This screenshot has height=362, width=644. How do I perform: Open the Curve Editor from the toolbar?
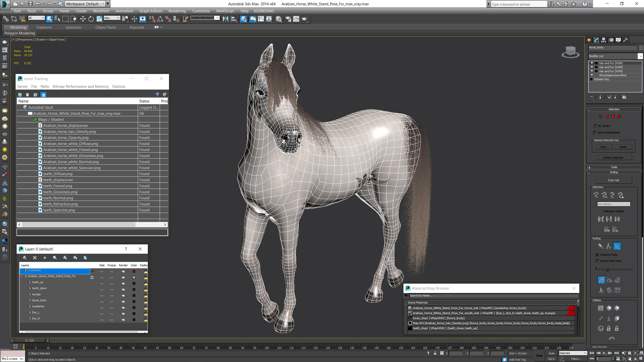261,19
